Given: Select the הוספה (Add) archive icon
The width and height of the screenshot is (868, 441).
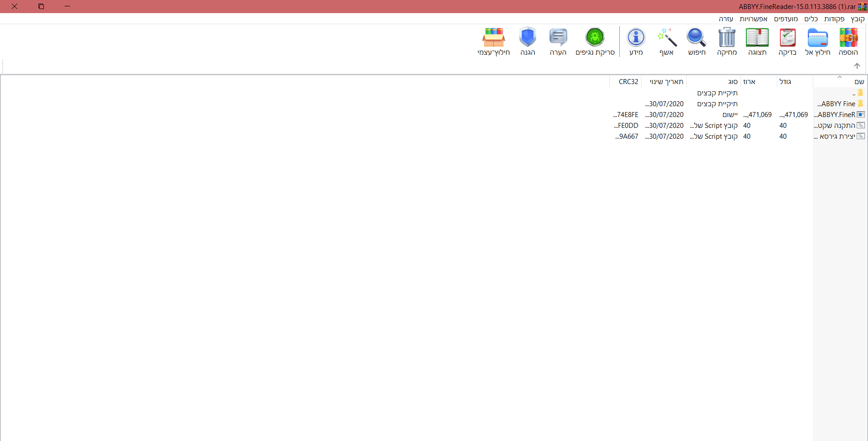Looking at the screenshot, I should tap(849, 42).
